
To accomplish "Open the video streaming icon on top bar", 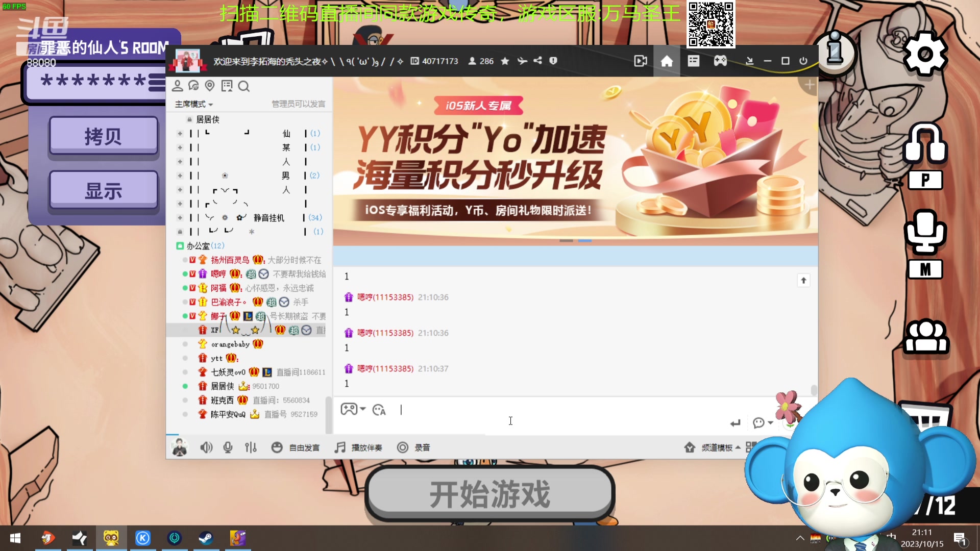I will pos(640,61).
